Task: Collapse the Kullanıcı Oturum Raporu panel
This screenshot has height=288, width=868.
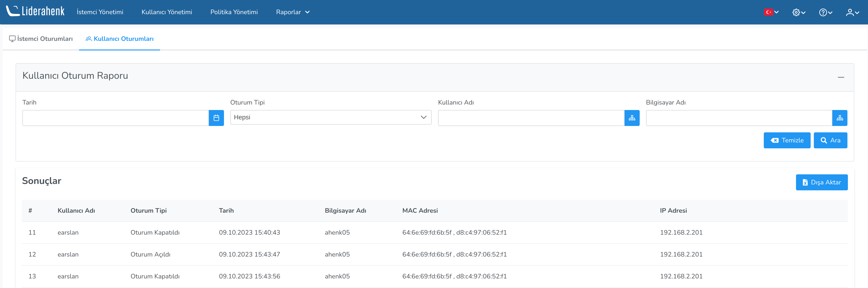Action: click(841, 77)
